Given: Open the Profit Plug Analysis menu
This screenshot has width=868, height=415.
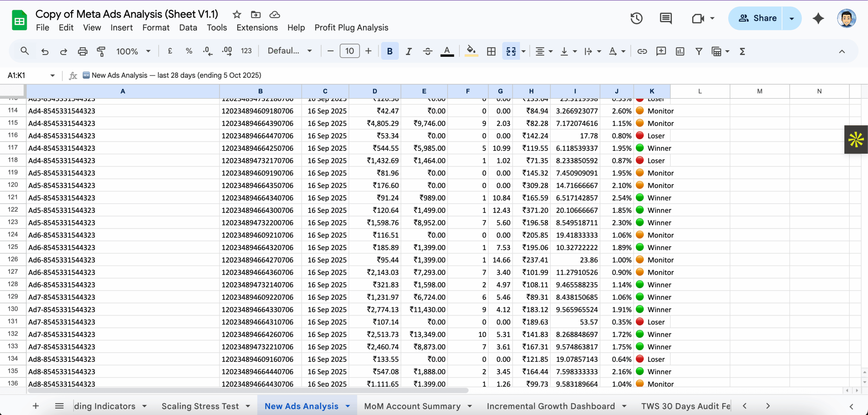Looking at the screenshot, I should (351, 27).
